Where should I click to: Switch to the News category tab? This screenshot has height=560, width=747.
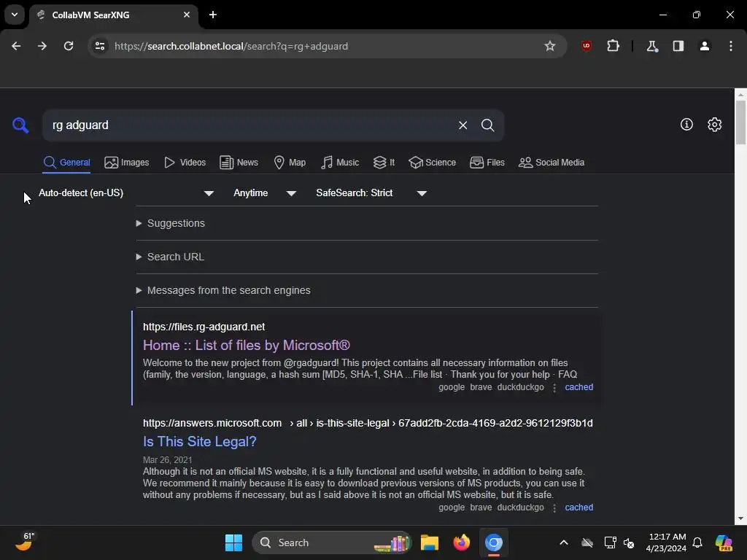tap(239, 163)
